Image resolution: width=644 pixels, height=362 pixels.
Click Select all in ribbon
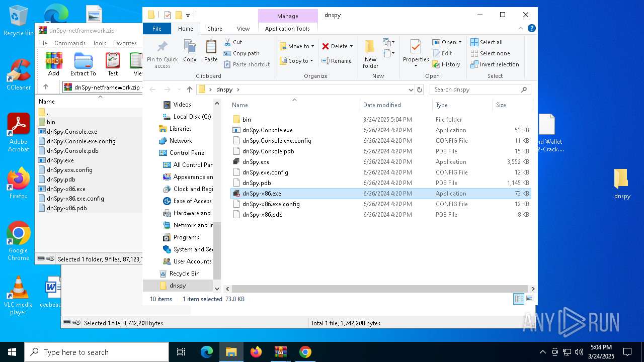coord(487,42)
